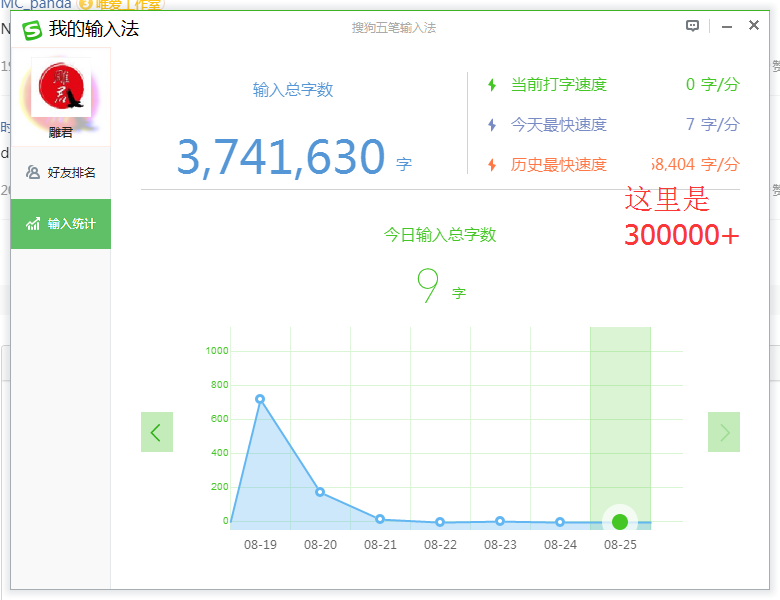Screen dimensions: 780x600
Task: Select the 08-22 data point on chart
Action: click(x=440, y=522)
